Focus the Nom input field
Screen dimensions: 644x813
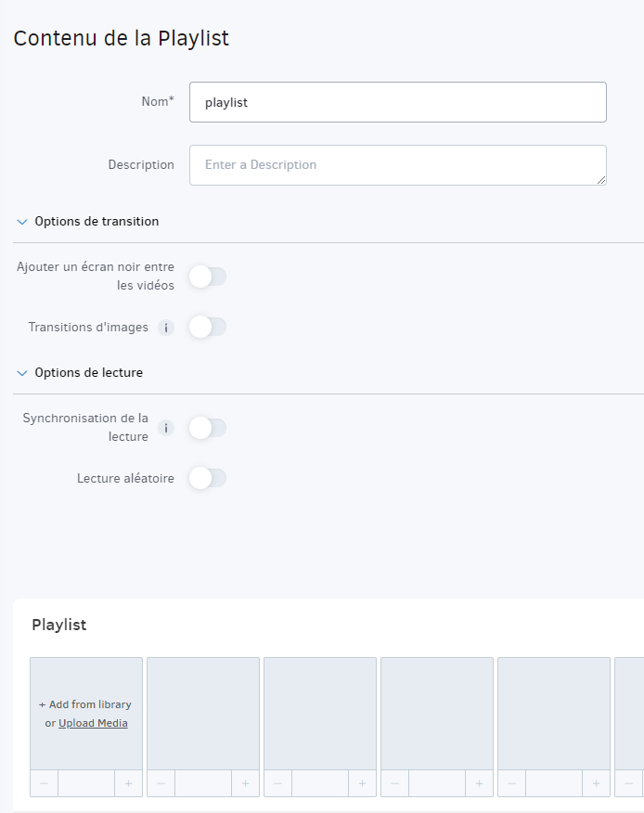[x=398, y=102]
